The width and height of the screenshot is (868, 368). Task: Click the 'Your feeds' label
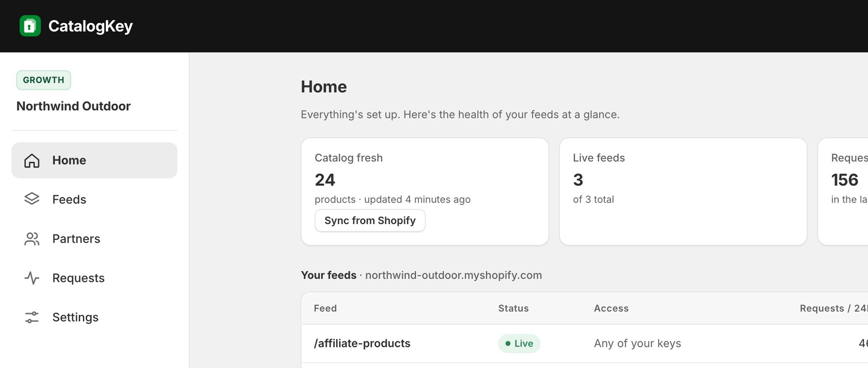pyautogui.click(x=329, y=275)
